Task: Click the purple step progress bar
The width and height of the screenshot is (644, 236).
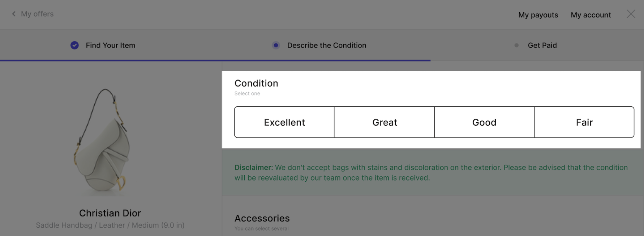Action: point(215,60)
